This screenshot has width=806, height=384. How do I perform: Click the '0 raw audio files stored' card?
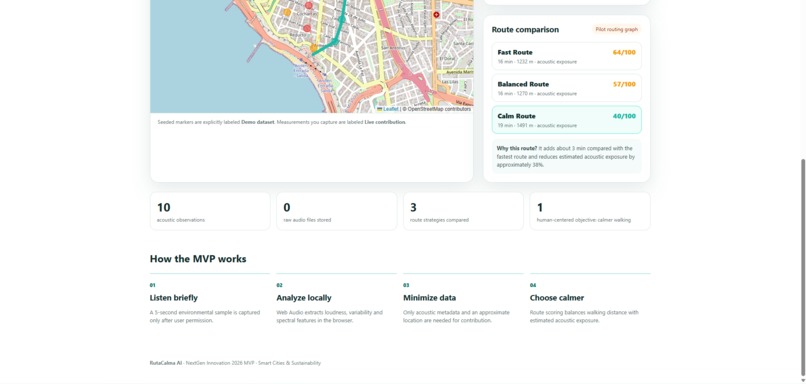337,211
